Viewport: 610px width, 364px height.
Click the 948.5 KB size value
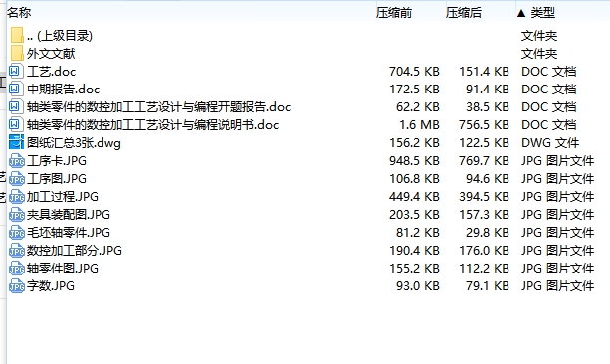414,160
